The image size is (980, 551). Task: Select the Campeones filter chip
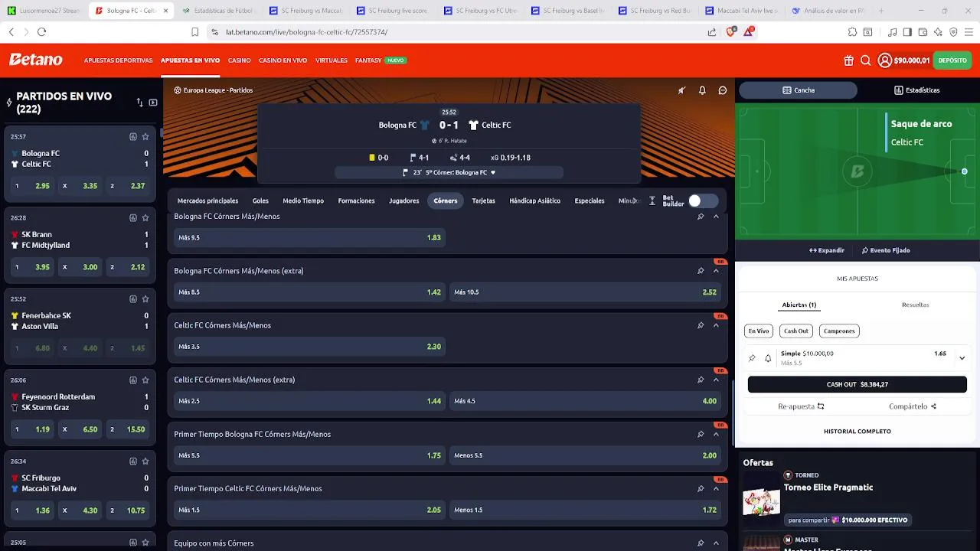[x=839, y=331]
